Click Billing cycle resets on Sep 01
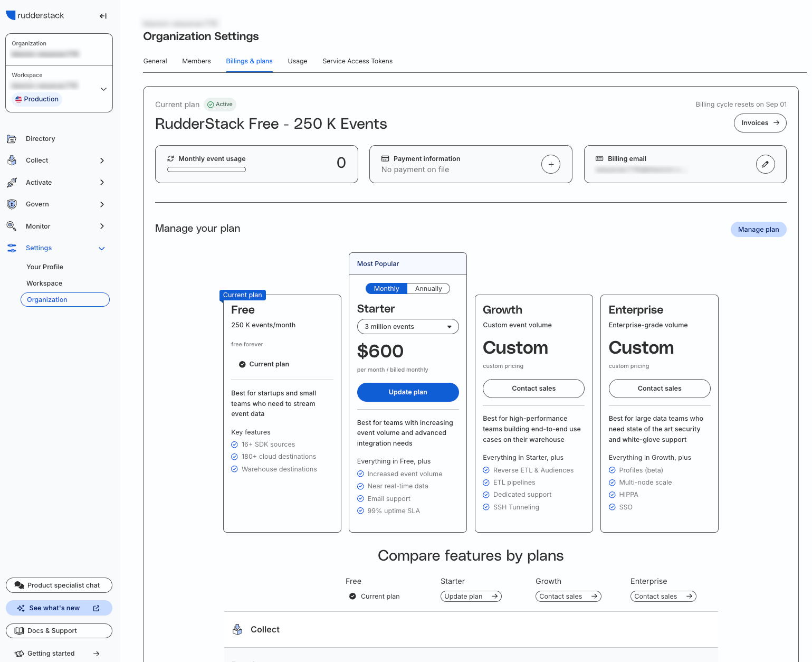Screen dimensions: 812x662 tap(741, 105)
